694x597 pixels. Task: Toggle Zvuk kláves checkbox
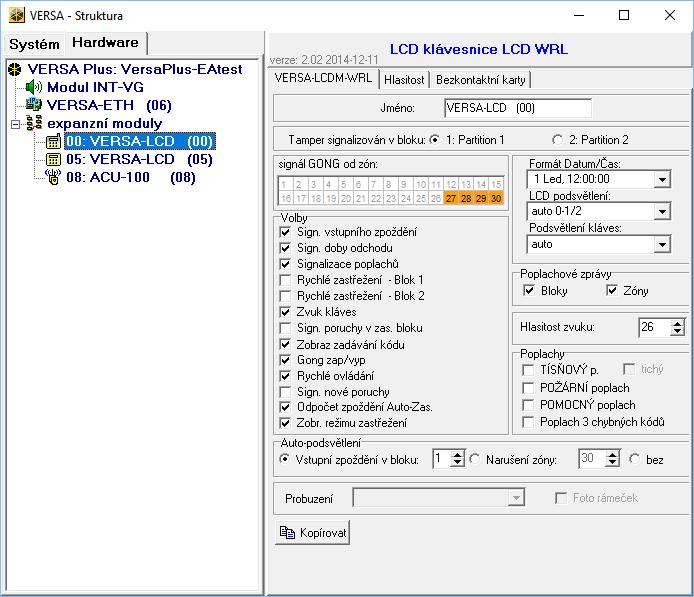click(x=285, y=312)
